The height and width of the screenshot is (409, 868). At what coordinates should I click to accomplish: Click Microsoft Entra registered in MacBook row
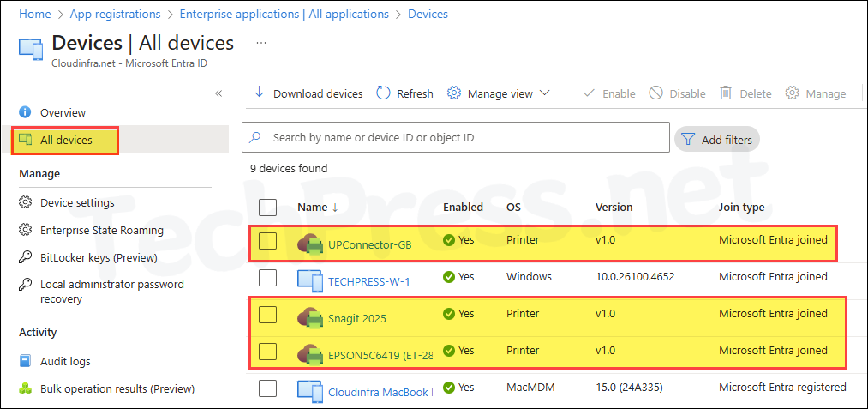(782, 388)
